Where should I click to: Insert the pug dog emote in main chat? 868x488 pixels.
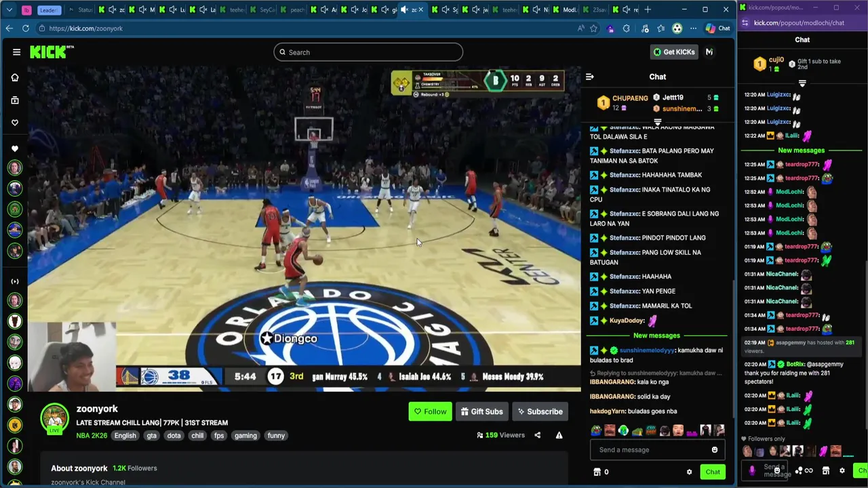(665, 430)
